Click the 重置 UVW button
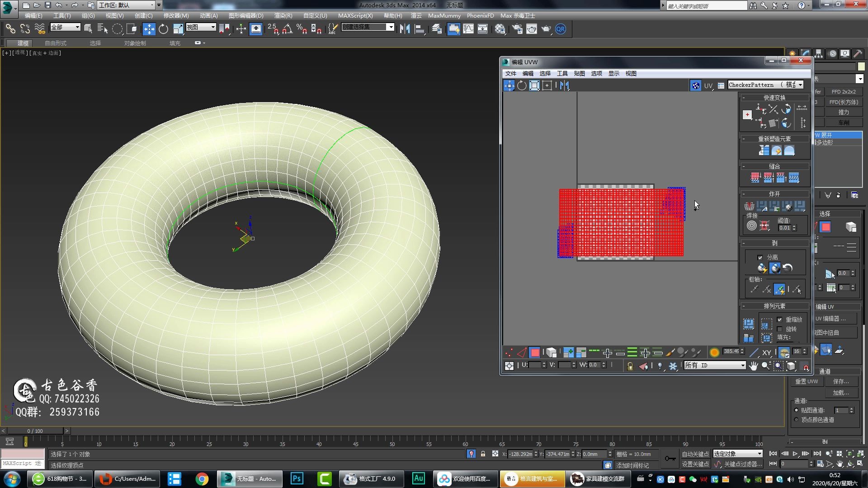 (807, 381)
